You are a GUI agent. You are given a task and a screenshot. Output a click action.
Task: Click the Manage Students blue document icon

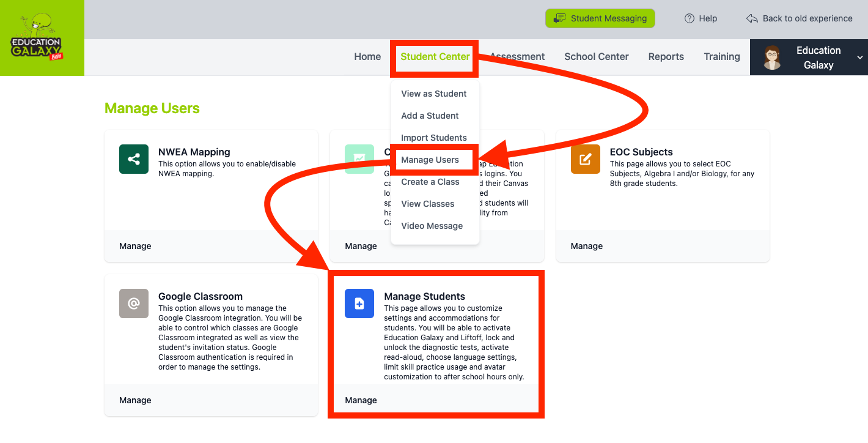[359, 303]
